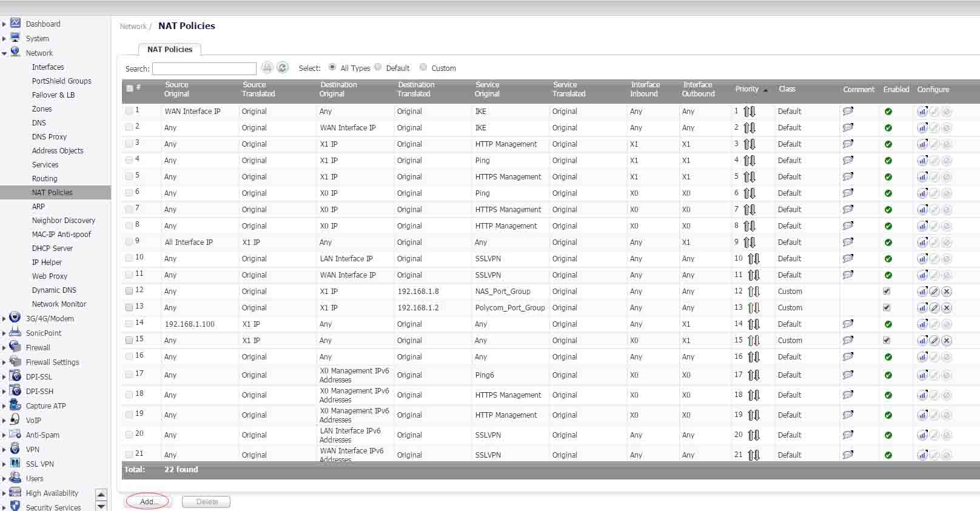Edit NAT policy 13 with pencil icon

tap(935, 308)
